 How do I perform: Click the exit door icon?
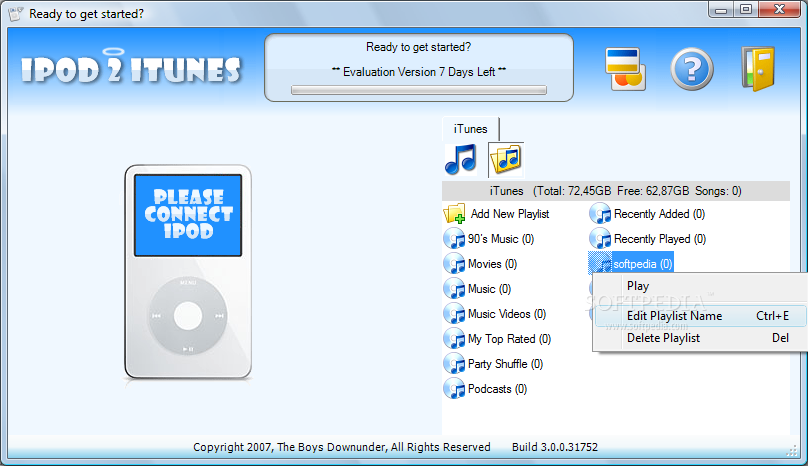pyautogui.click(x=758, y=68)
